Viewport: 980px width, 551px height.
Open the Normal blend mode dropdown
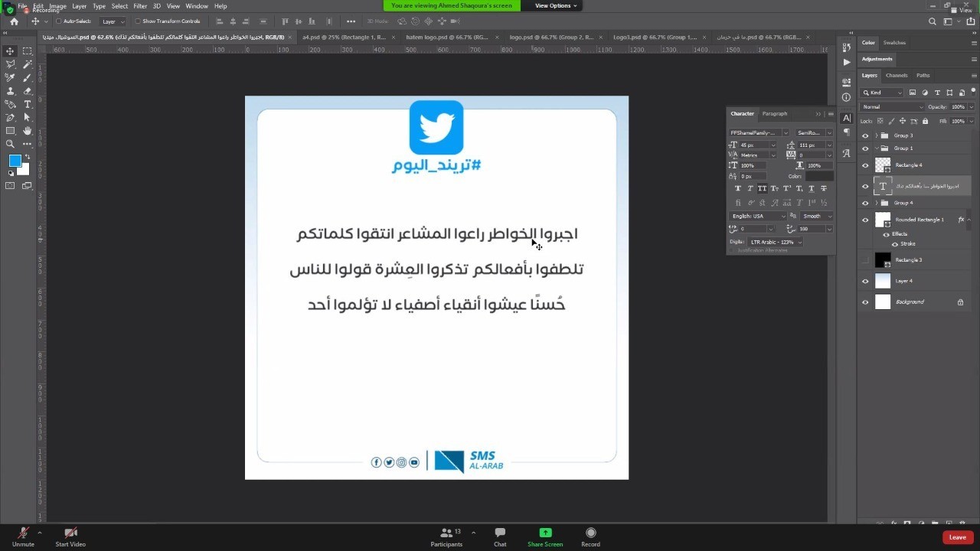click(x=891, y=107)
